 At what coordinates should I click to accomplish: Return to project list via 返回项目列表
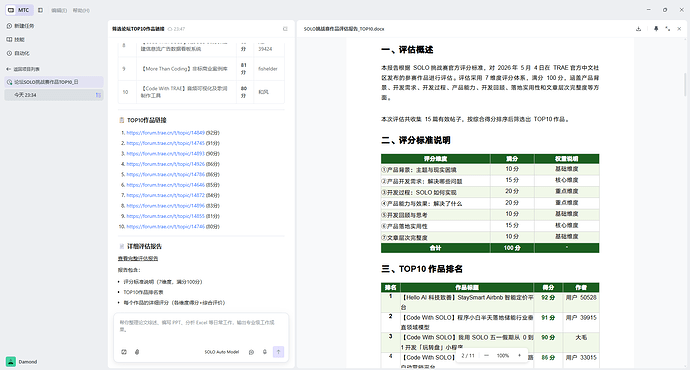pos(23,69)
